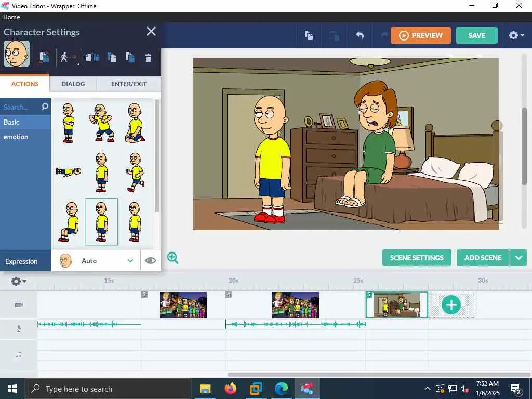Click the actions list scrollbar

tap(157, 156)
